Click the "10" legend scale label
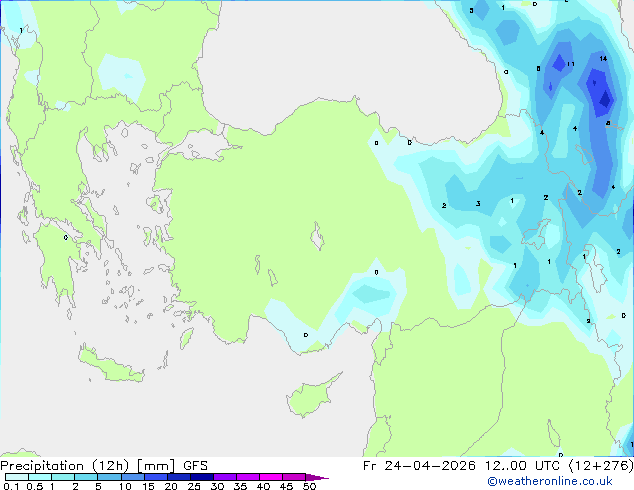 coord(125,486)
